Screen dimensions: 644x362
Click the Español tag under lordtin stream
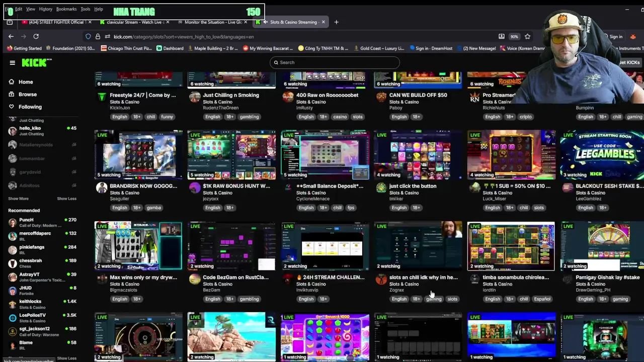[542, 299]
